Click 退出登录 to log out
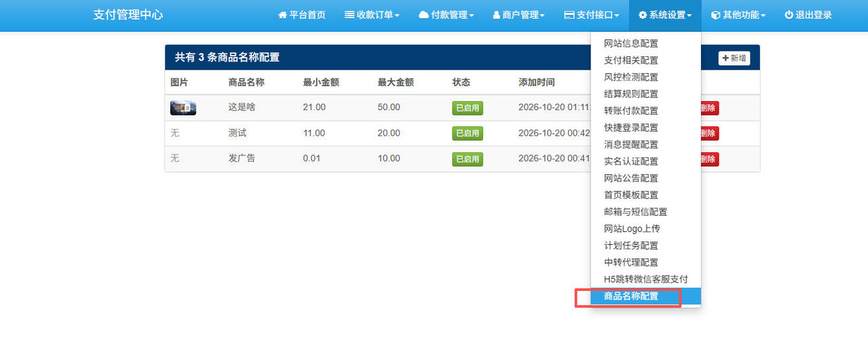This screenshot has width=868, height=344. tap(808, 15)
